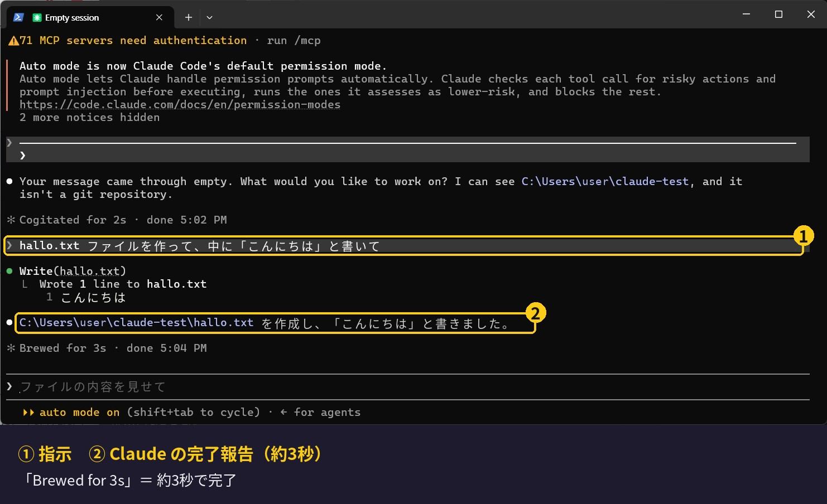Click the 'Auto mode is now Claude Code's default' heading
The image size is (827, 504).
tap(203, 66)
